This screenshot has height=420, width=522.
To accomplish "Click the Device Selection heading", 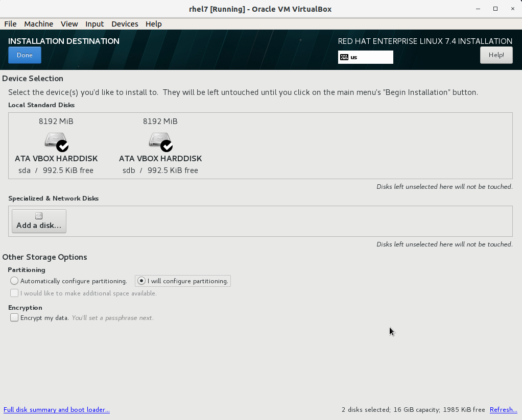I will [x=33, y=79].
